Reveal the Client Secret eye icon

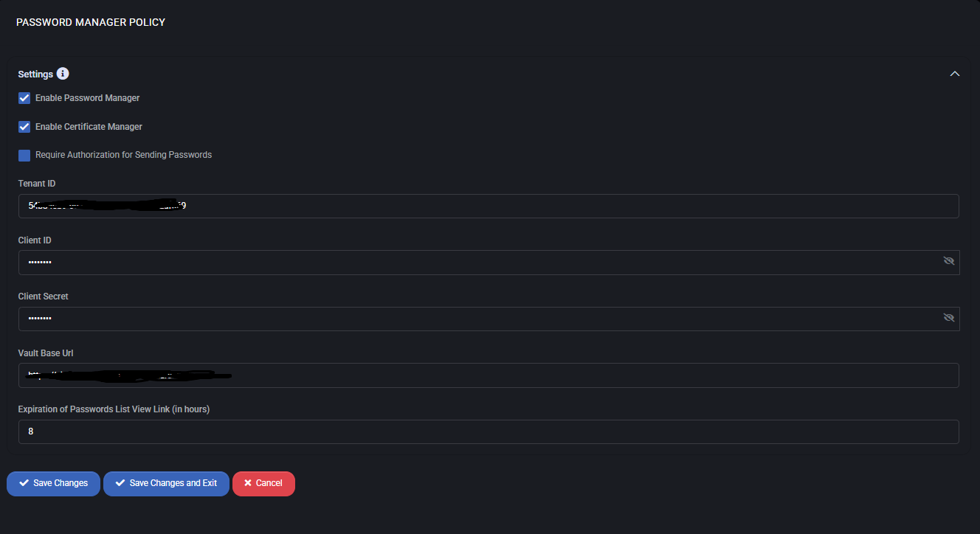949,318
